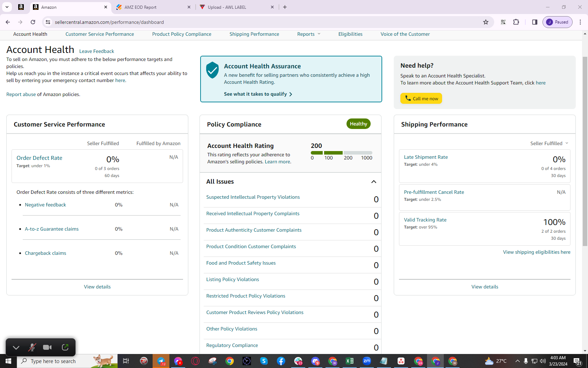Expand the Reports dropdown menu
Screen dimensions: 588x368
click(309, 34)
